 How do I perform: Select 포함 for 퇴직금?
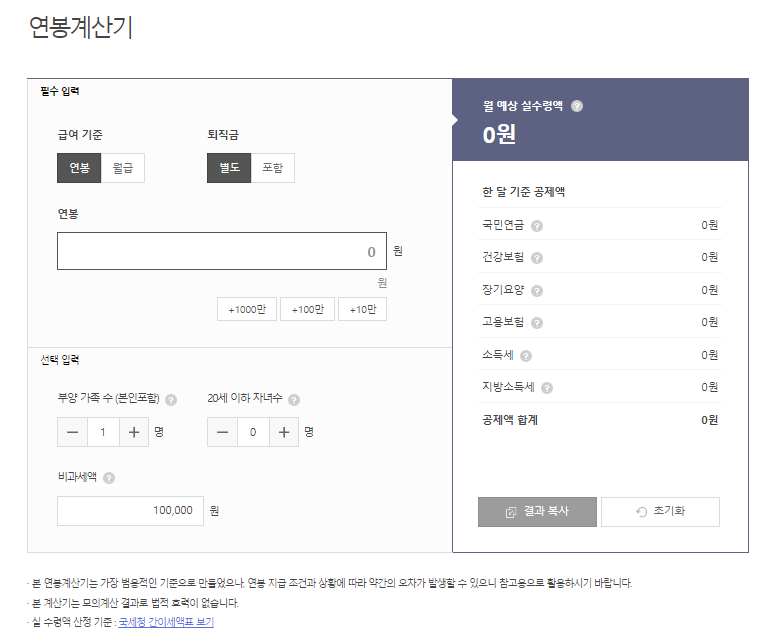273,168
